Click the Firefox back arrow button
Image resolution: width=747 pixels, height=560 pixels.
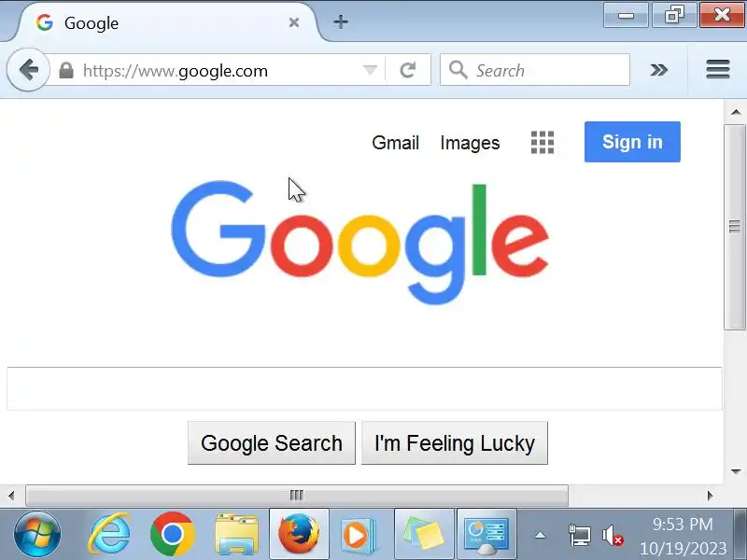[29, 70]
